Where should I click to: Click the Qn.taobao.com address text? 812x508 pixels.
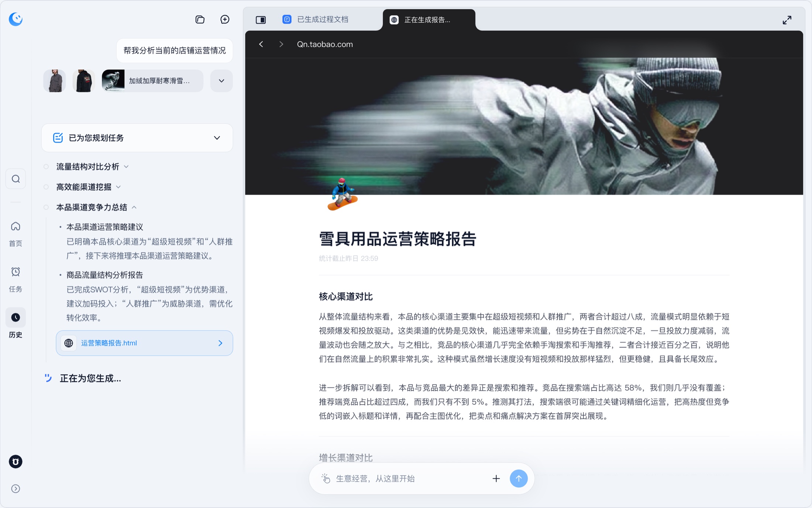(x=325, y=44)
